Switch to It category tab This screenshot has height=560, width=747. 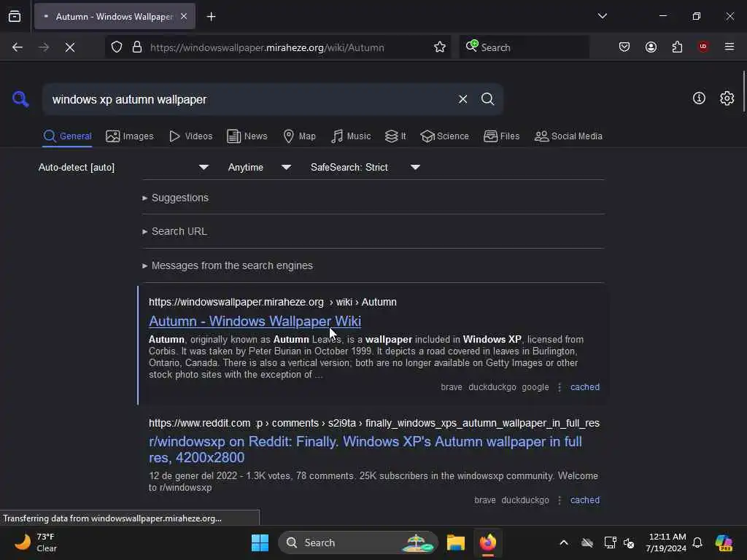tap(395, 136)
